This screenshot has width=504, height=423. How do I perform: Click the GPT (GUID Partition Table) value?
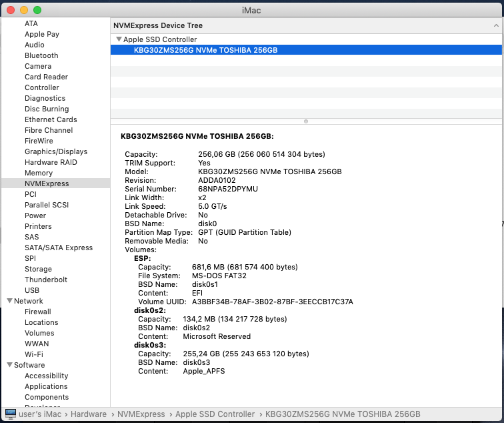click(x=245, y=232)
